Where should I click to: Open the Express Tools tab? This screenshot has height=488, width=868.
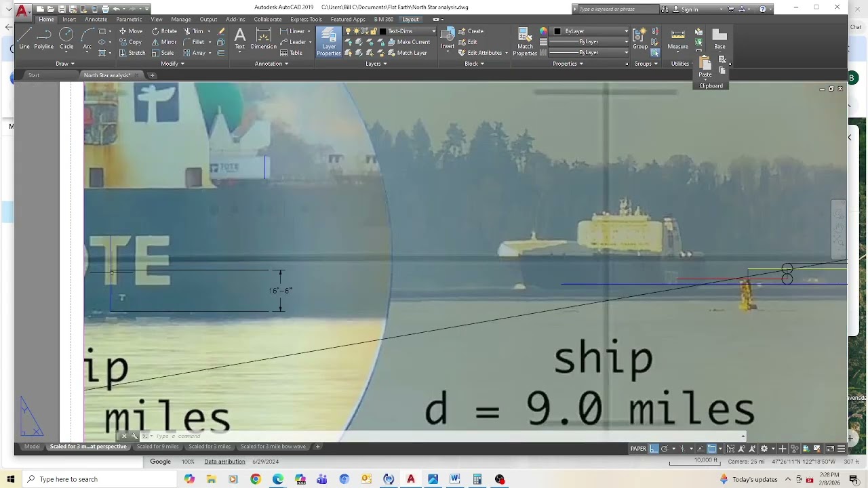pos(307,20)
